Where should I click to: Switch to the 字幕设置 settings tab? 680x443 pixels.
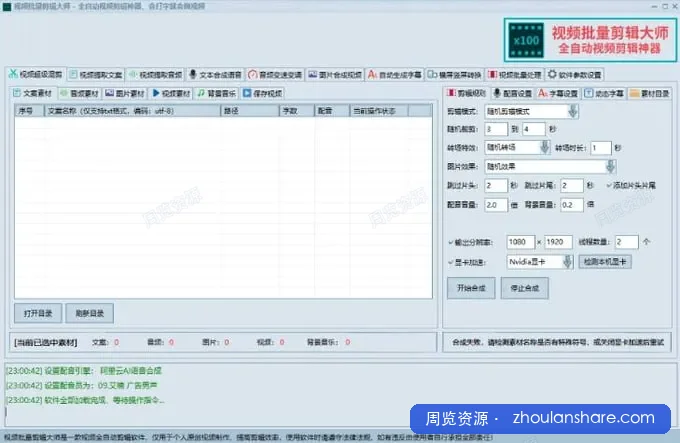[558, 93]
